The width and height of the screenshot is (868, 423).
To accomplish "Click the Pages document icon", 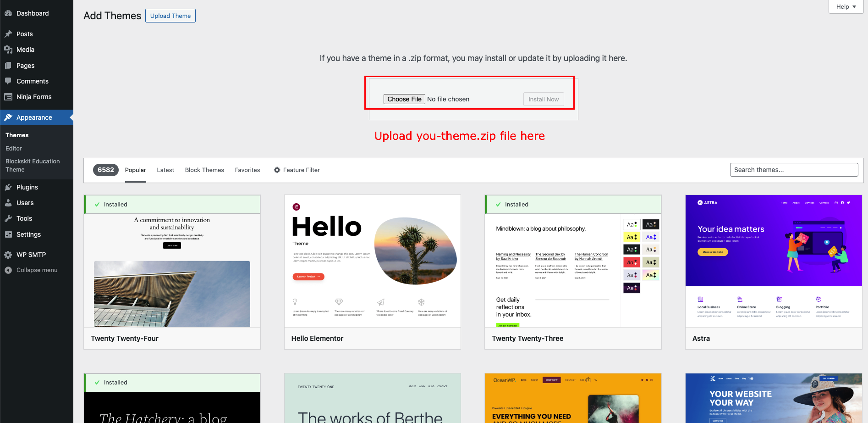I will click(x=8, y=66).
